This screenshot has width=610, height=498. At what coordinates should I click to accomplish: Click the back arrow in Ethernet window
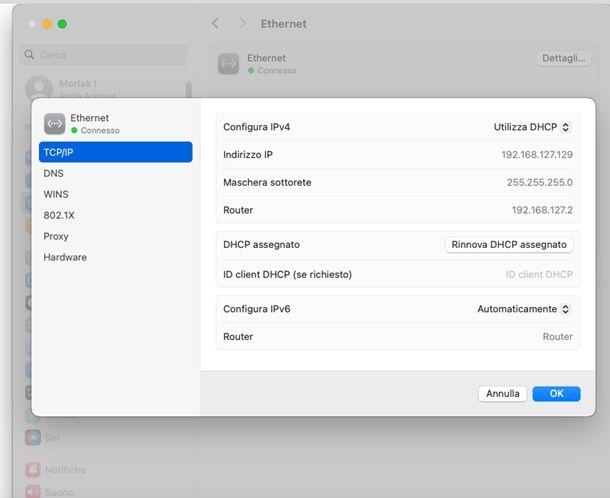point(215,24)
